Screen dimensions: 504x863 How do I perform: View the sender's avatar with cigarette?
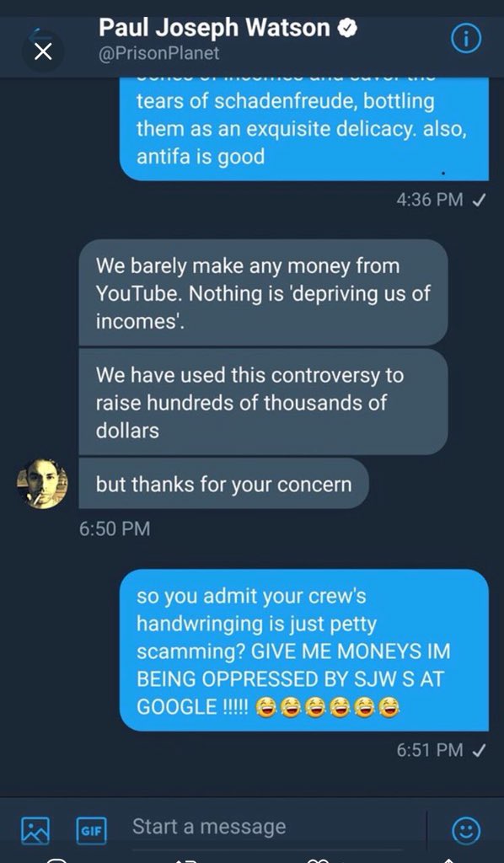(x=43, y=483)
